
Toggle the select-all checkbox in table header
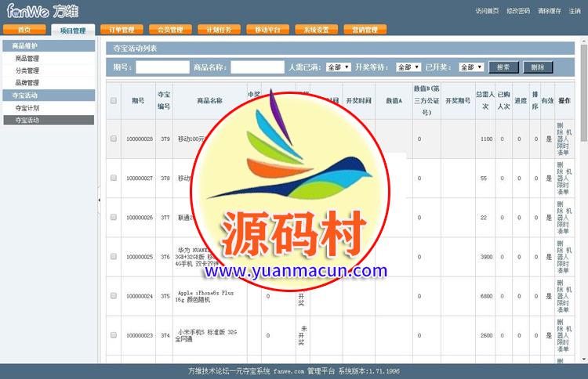114,100
